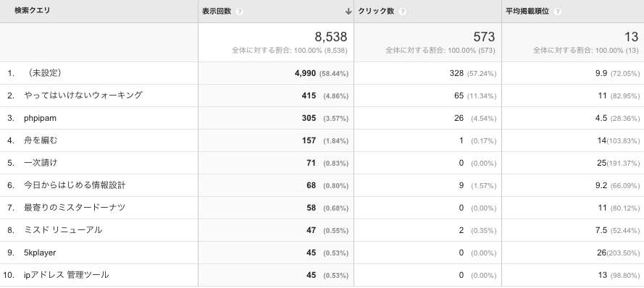The image size is (644, 288).
Task: Click average position 9.9
Action: point(601,73)
